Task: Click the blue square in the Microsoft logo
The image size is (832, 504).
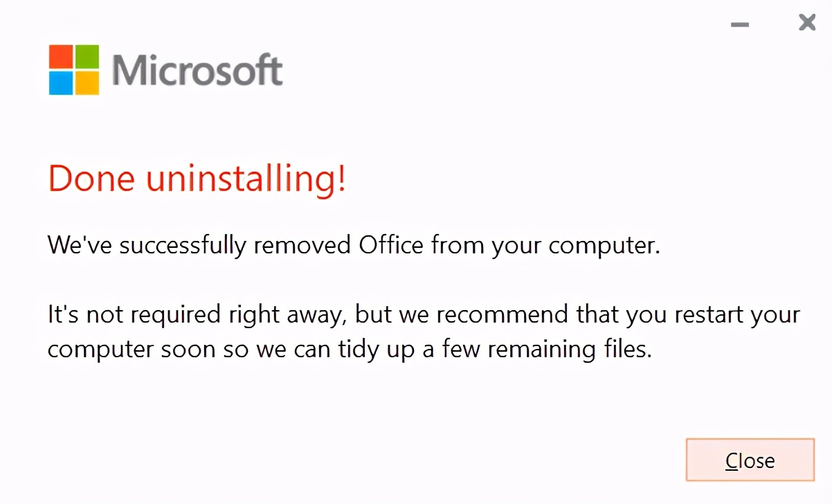Action: pos(62,82)
